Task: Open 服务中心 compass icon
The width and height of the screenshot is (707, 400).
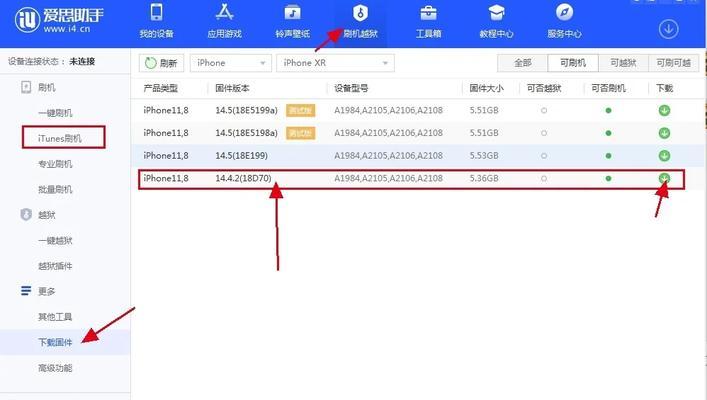Action: (x=564, y=13)
